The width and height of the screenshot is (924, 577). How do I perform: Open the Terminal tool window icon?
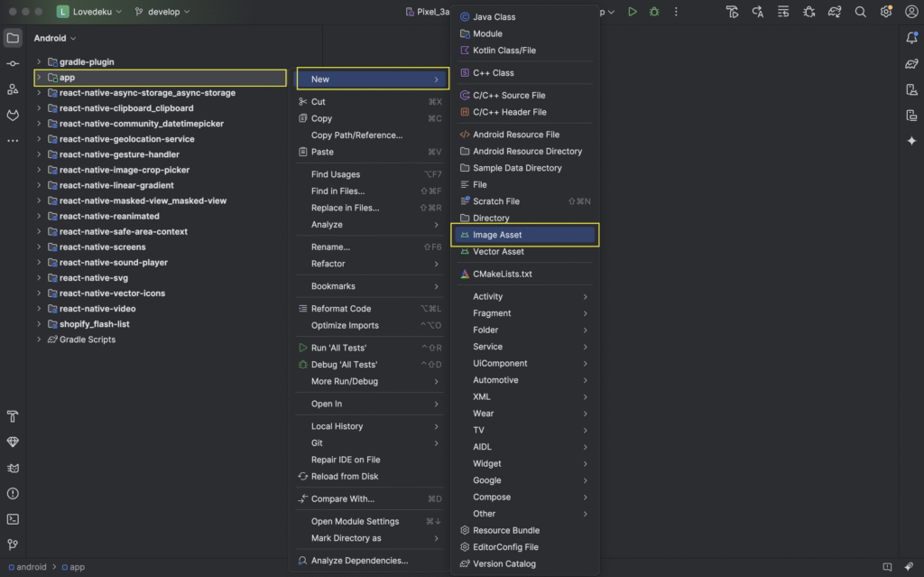click(13, 519)
